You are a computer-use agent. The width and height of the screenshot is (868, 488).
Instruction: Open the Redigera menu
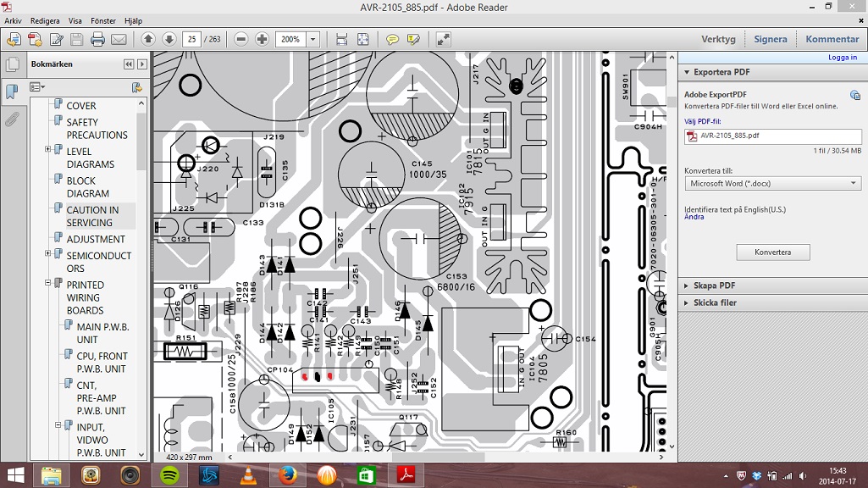(x=45, y=20)
